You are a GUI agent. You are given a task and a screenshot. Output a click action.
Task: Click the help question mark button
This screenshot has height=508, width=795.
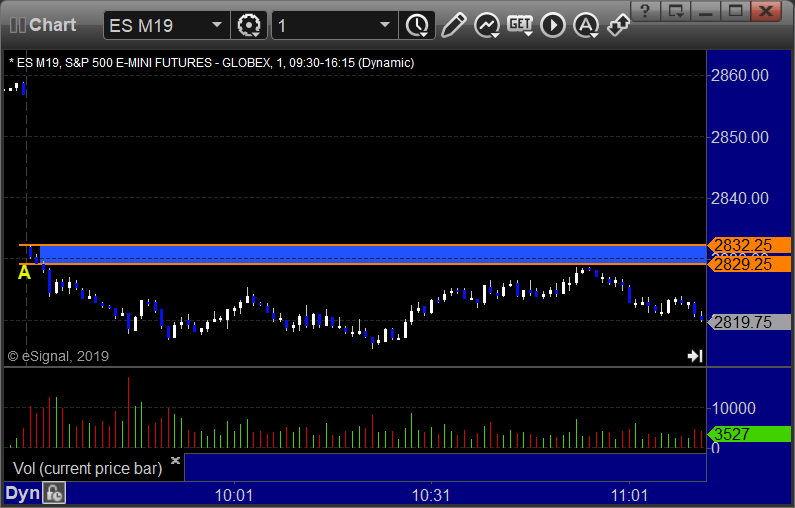[645, 11]
